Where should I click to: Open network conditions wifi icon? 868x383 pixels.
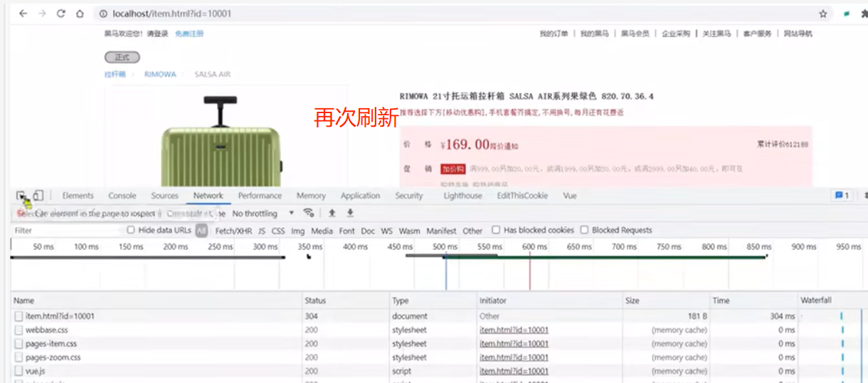click(308, 213)
